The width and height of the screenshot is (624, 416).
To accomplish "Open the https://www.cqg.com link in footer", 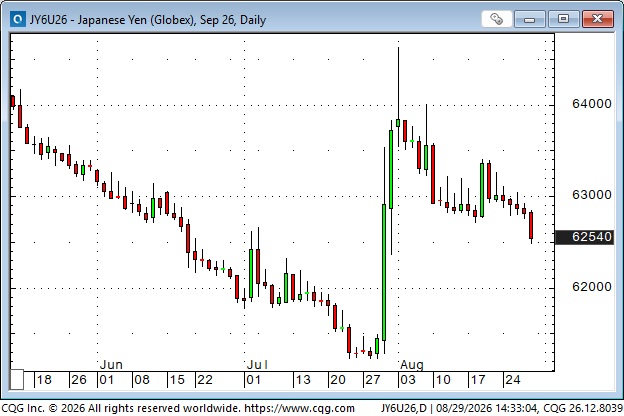I will point(299,408).
